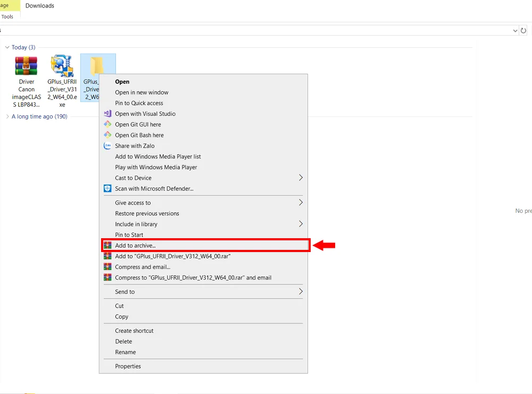Click WinRAR icon beside Compress and email
The height and width of the screenshot is (394, 532).
pos(107,267)
